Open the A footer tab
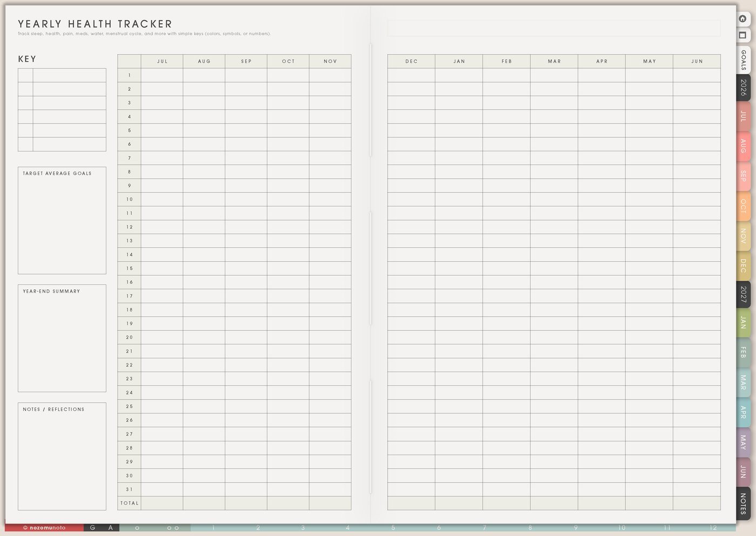 point(111,528)
